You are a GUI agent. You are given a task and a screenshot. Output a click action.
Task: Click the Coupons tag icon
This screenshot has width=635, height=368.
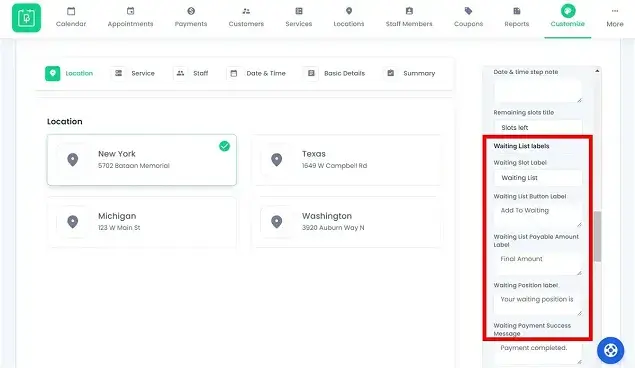tap(469, 11)
